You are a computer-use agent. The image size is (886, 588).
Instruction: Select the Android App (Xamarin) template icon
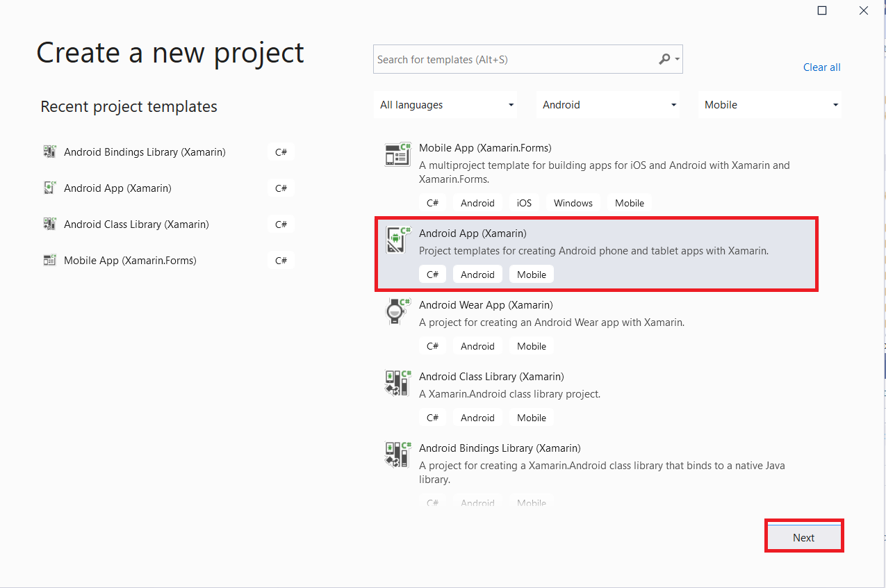coord(398,240)
